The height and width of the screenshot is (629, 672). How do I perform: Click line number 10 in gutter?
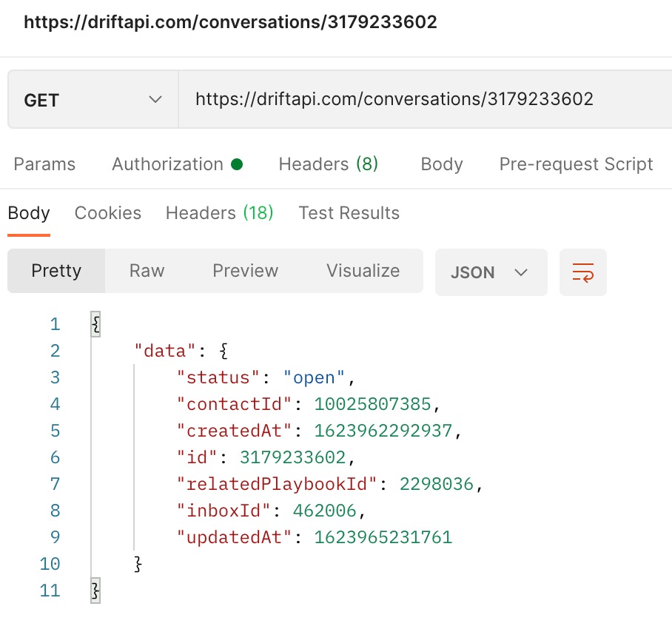(50, 564)
